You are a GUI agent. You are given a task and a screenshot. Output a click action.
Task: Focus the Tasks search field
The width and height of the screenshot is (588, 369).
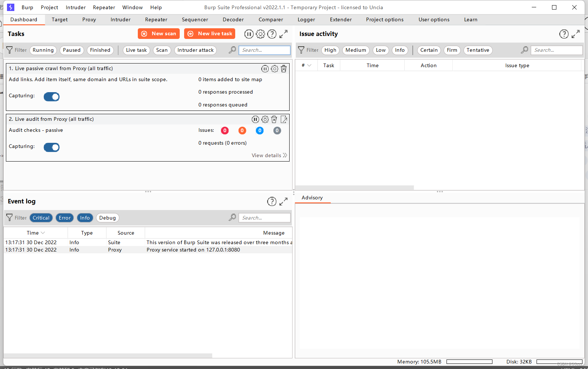pyautogui.click(x=265, y=50)
